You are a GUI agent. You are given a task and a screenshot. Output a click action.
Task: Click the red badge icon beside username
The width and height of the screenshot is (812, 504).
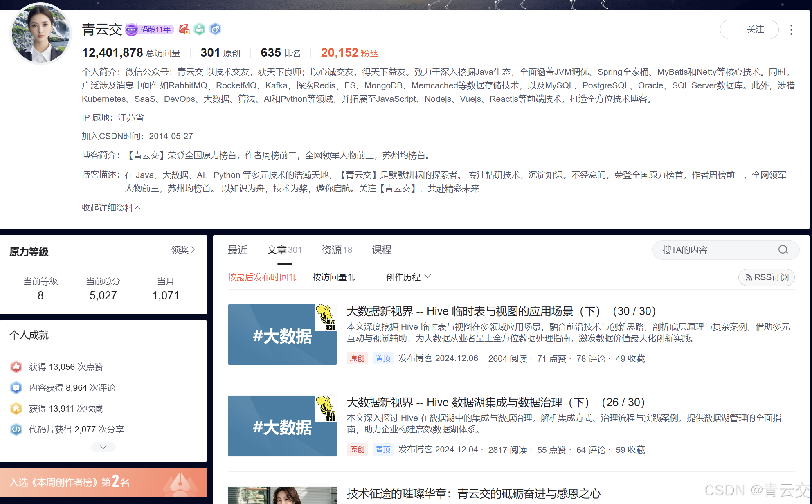point(184,29)
